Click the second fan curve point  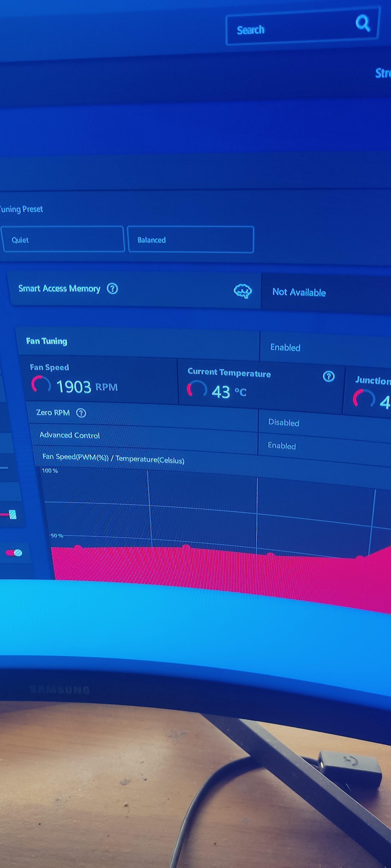point(186,547)
